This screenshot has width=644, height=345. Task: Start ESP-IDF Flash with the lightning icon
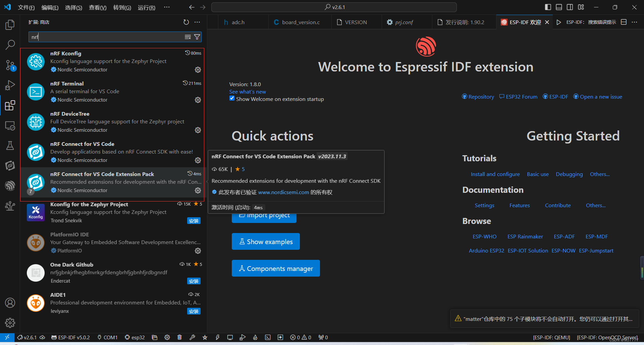[217, 337]
